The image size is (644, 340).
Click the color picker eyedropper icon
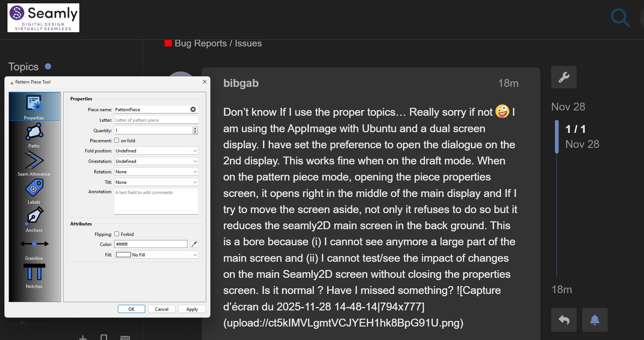coord(194,244)
